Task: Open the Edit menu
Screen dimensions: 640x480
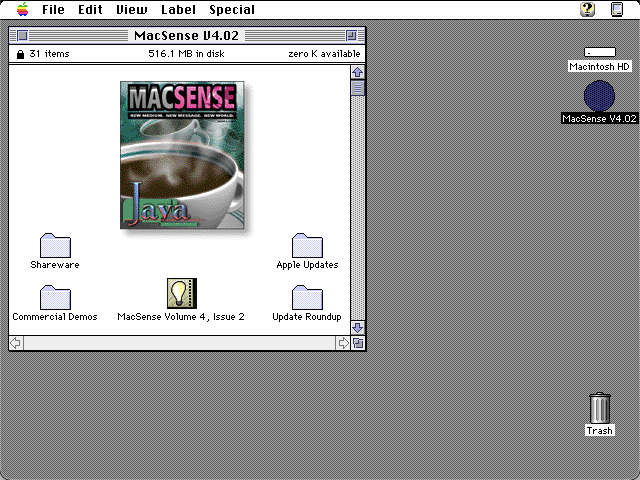Action: pos(90,9)
